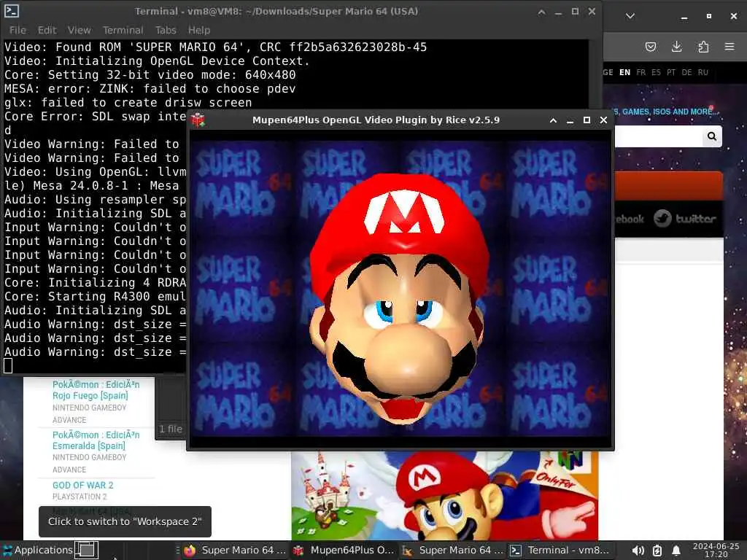Open Pokémon Edición Rojo Fuego link
Viewport: 747px width, 560px height.
tap(96, 390)
